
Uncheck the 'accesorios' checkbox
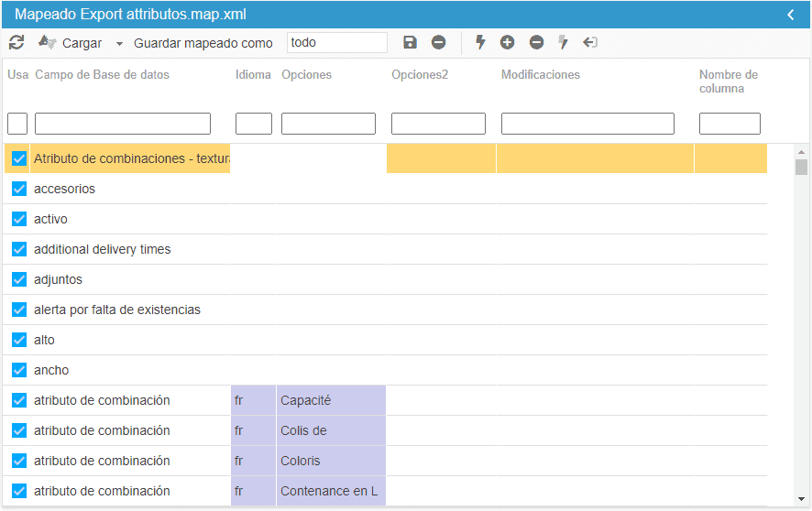[19, 189]
